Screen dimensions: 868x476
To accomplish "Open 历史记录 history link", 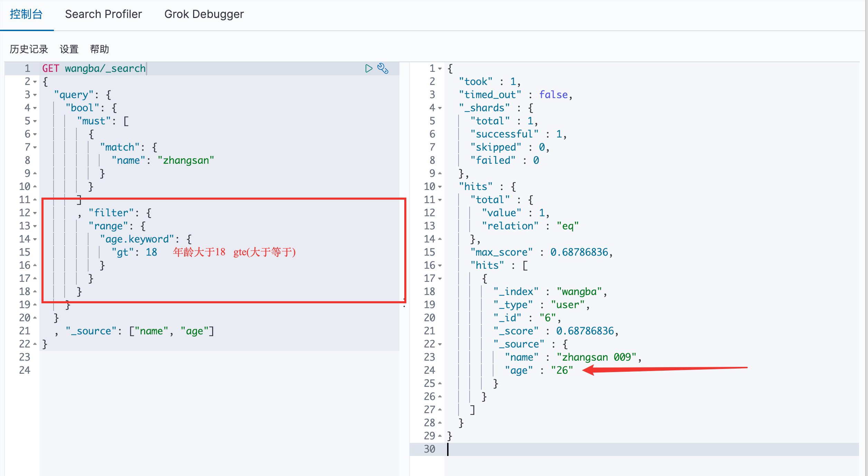I will [29, 49].
